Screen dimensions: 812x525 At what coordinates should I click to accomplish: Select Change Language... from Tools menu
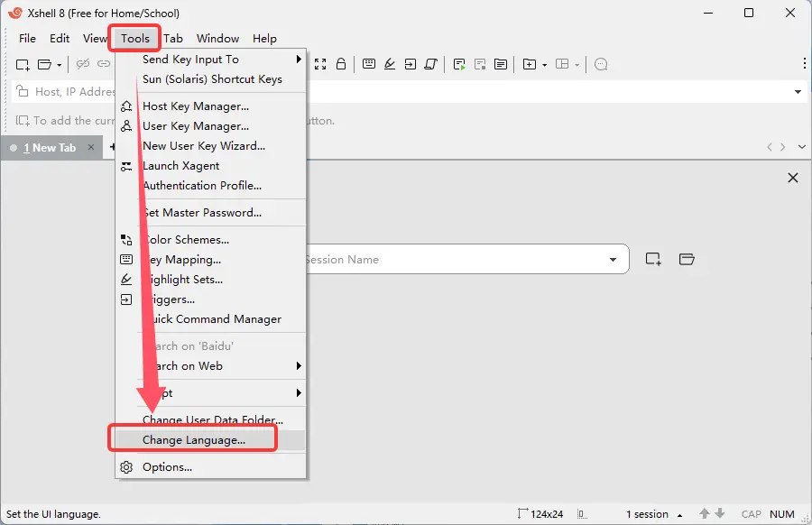tap(193, 440)
